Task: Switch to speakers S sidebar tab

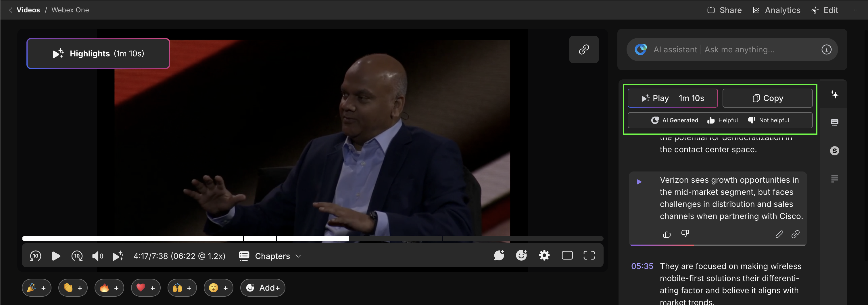Action: coord(834,151)
